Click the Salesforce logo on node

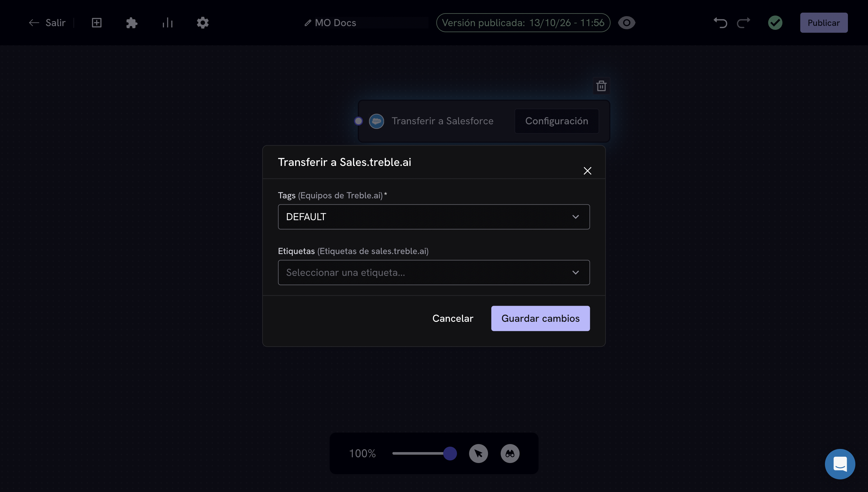tap(376, 121)
